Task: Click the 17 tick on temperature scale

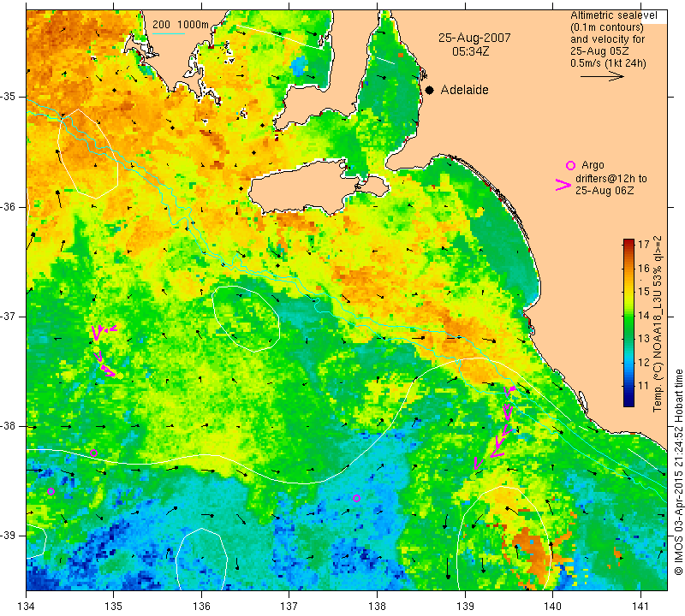Action: pos(643,244)
